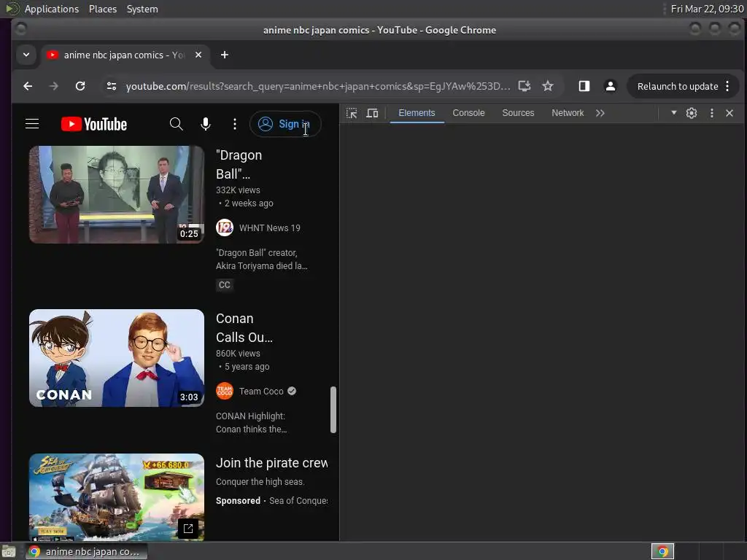Click Chrome icon in workspace switcher
Viewport: 747px width, 560px height.
662,551
